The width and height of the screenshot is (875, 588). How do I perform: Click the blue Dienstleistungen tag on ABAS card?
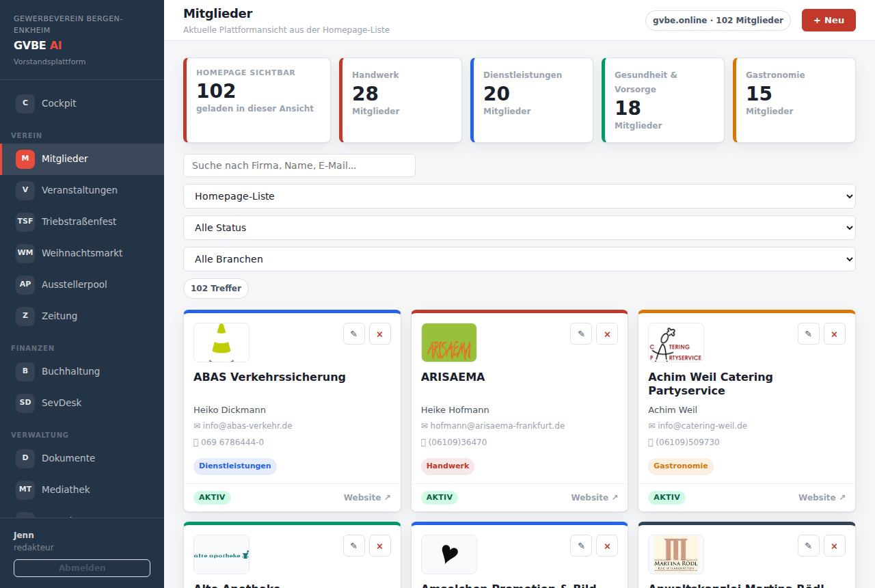click(x=235, y=466)
